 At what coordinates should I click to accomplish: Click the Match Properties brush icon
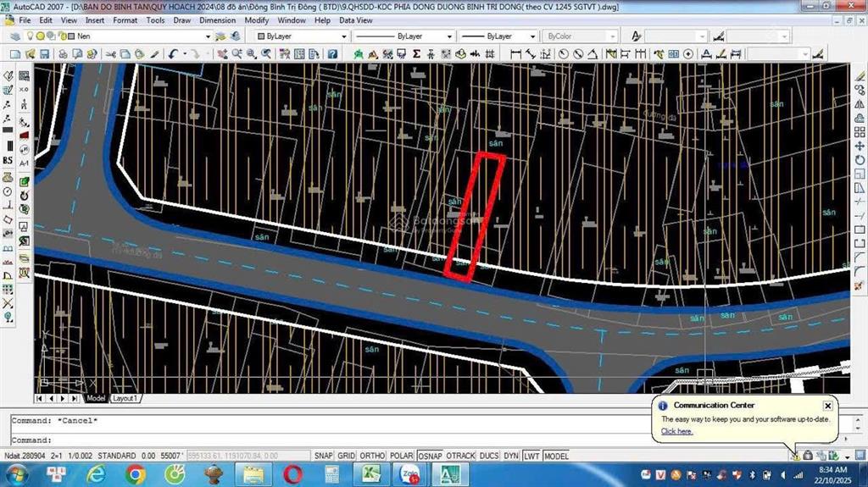153,53
